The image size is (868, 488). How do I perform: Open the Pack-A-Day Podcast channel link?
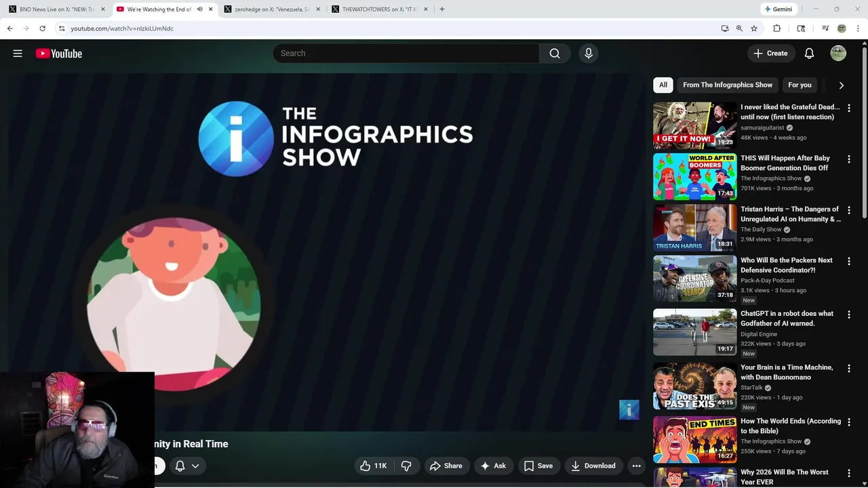click(768, 280)
